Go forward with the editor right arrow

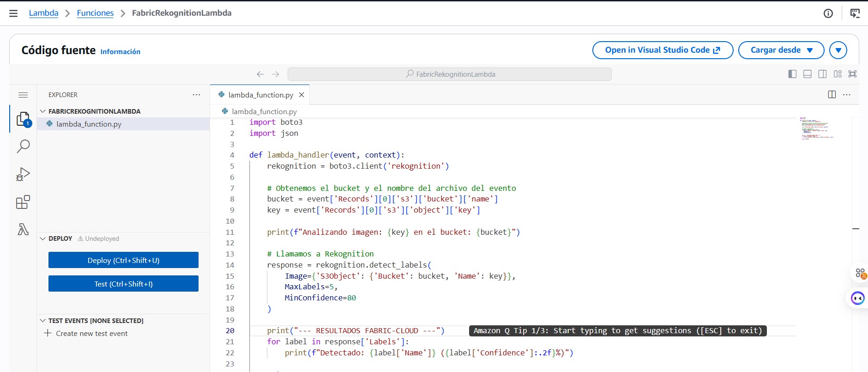pyautogui.click(x=276, y=74)
